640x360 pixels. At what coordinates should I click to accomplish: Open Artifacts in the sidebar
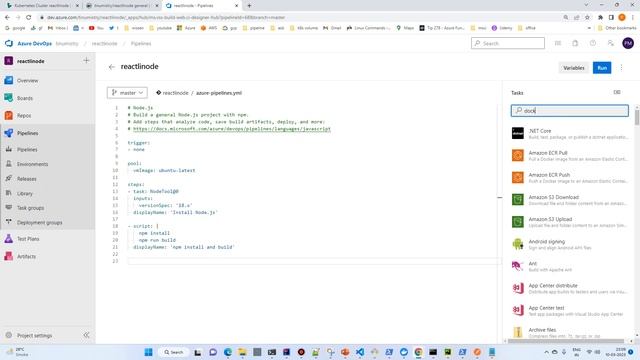26,256
